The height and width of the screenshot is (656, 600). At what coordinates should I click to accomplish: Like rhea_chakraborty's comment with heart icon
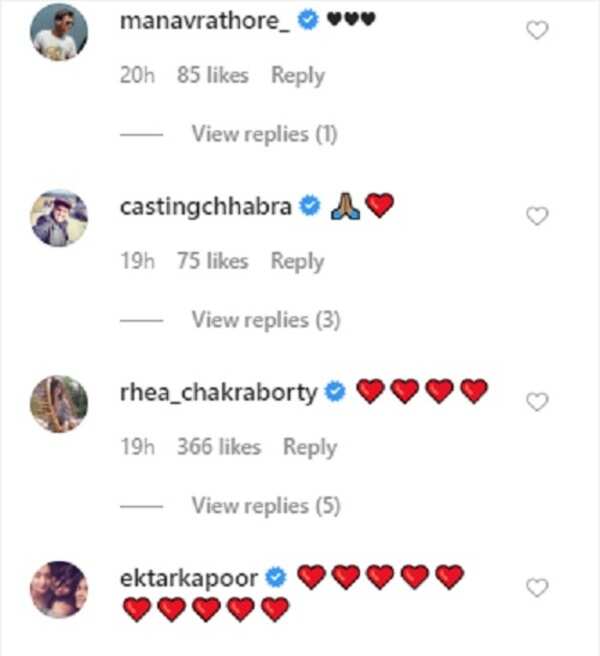click(x=537, y=402)
